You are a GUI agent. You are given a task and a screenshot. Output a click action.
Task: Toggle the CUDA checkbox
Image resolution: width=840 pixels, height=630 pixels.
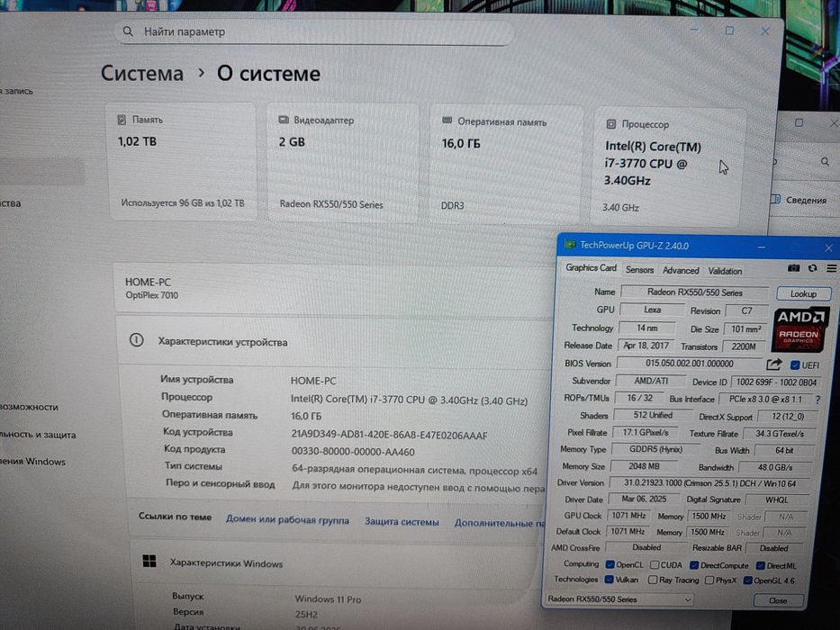click(x=655, y=564)
